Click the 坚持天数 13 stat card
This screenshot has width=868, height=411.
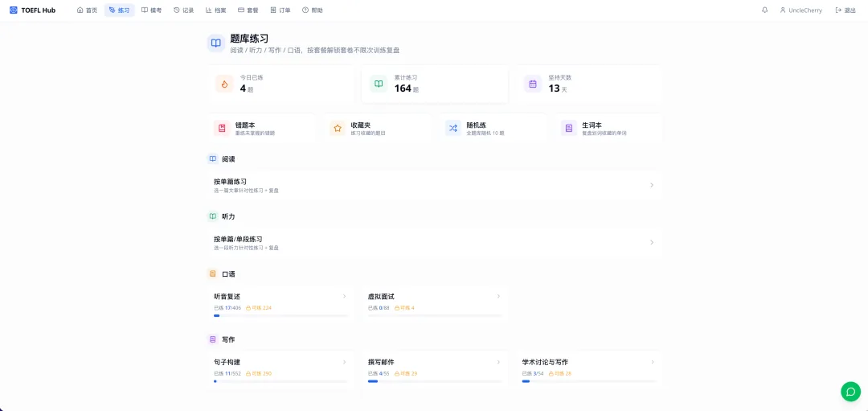click(x=589, y=84)
